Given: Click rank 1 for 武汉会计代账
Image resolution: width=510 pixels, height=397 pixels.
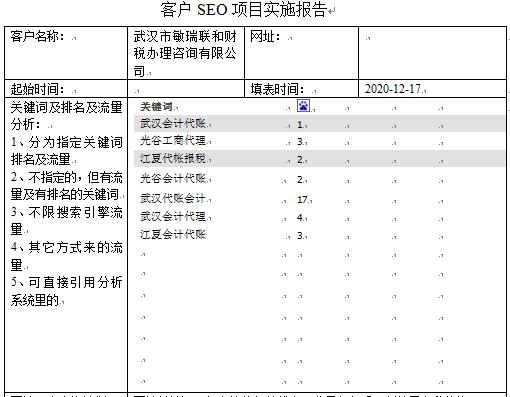Looking at the screenshot, I should (x=300, y=125).
